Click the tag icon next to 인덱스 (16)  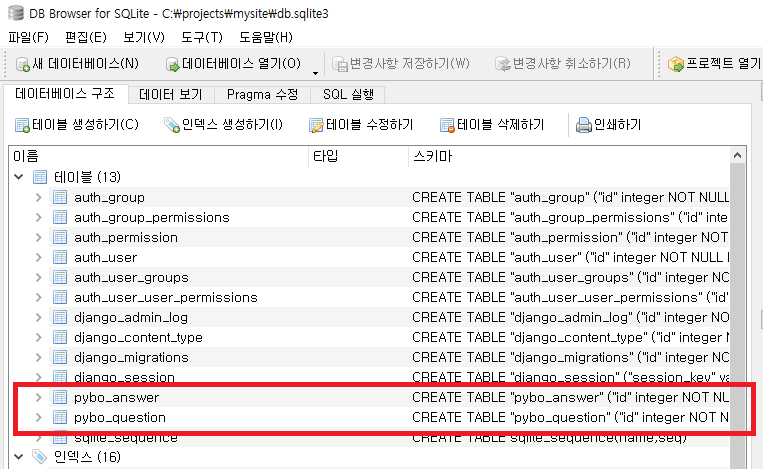tap(39, 456)
